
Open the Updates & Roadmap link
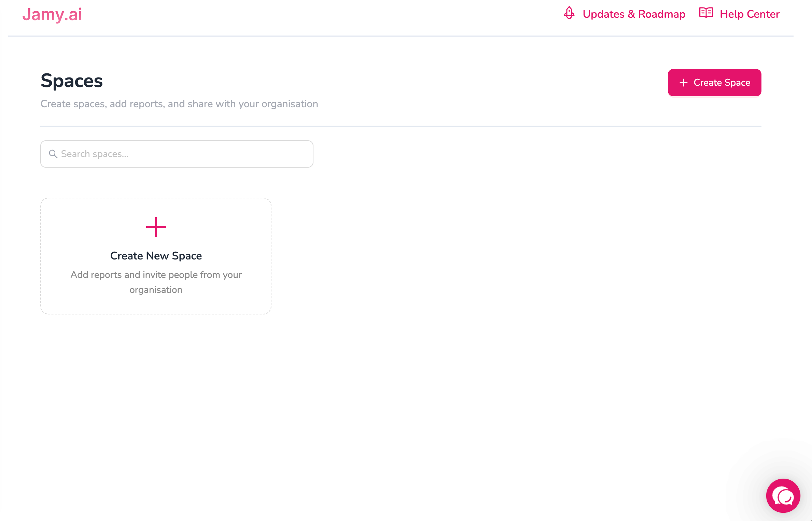634,14
